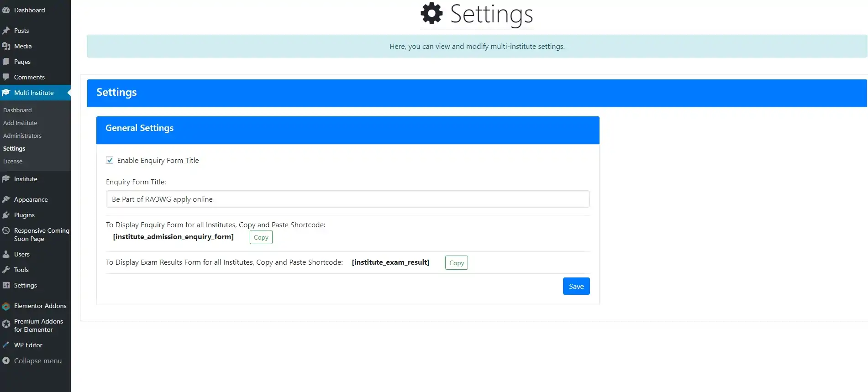Click the Tools wrench icon
This screenshot has height=392, width=868.
click(x=6, y=270)
